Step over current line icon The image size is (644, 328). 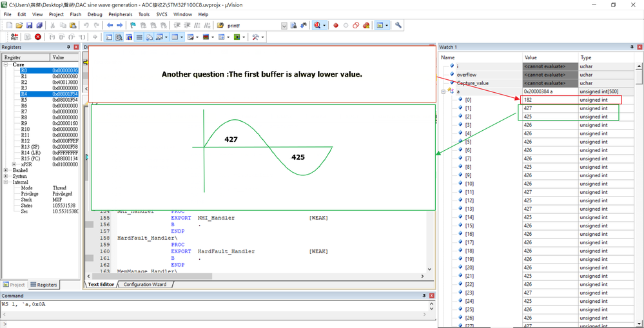[62, 37]
